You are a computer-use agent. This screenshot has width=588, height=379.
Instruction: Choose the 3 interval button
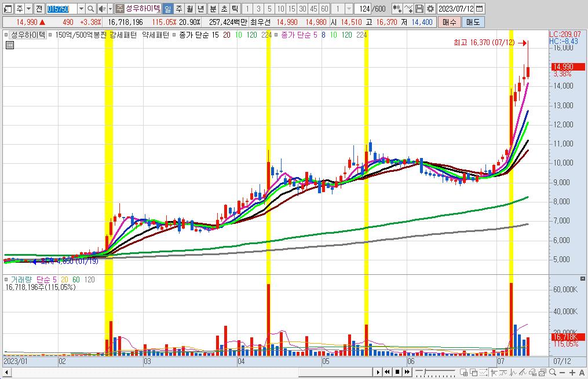258,9
